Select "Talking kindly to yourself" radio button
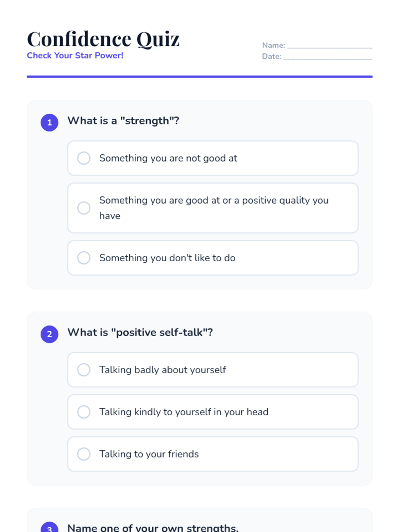 84,412
